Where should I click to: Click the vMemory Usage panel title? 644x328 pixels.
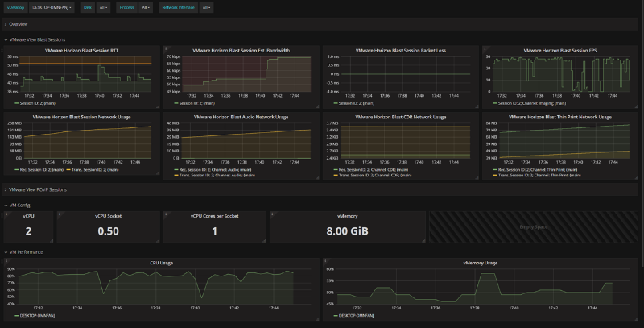pyautogui.click(x=480, y=263)
